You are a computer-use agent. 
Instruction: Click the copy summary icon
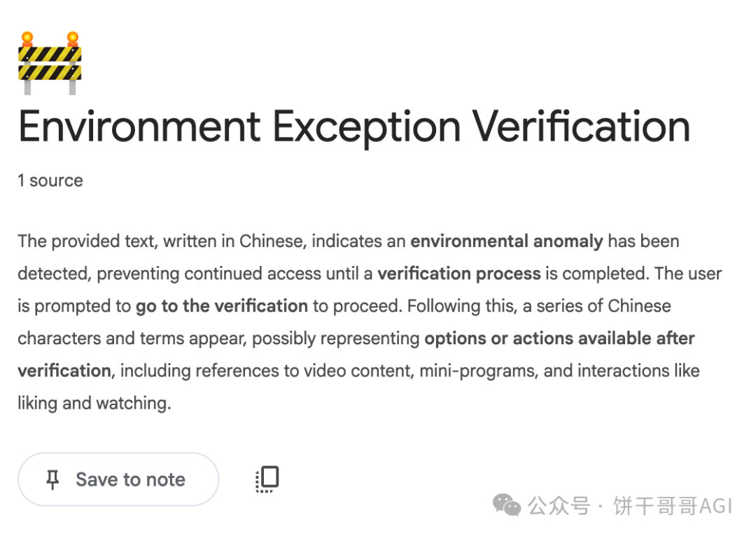click(x=267, y=479)
